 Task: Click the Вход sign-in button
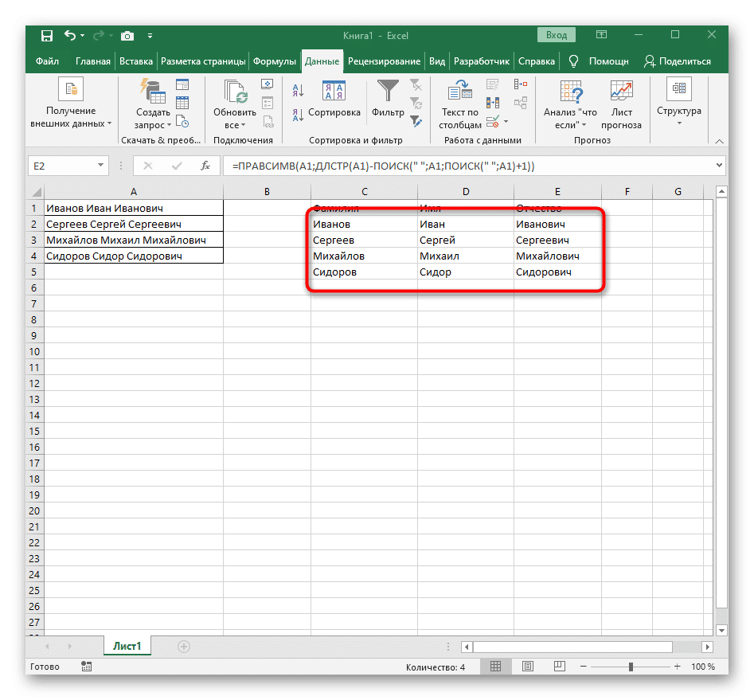pyautogui.click(x=556, y=35)
